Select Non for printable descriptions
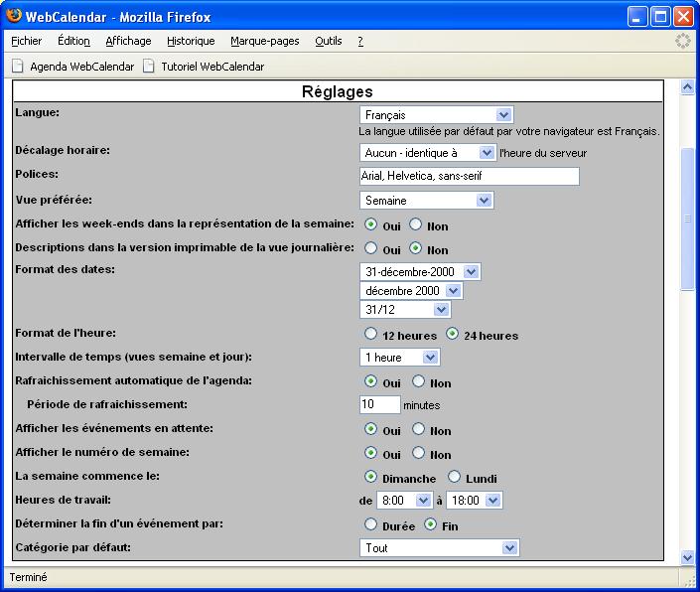This screenshot has width=700, height=592. 415,247
